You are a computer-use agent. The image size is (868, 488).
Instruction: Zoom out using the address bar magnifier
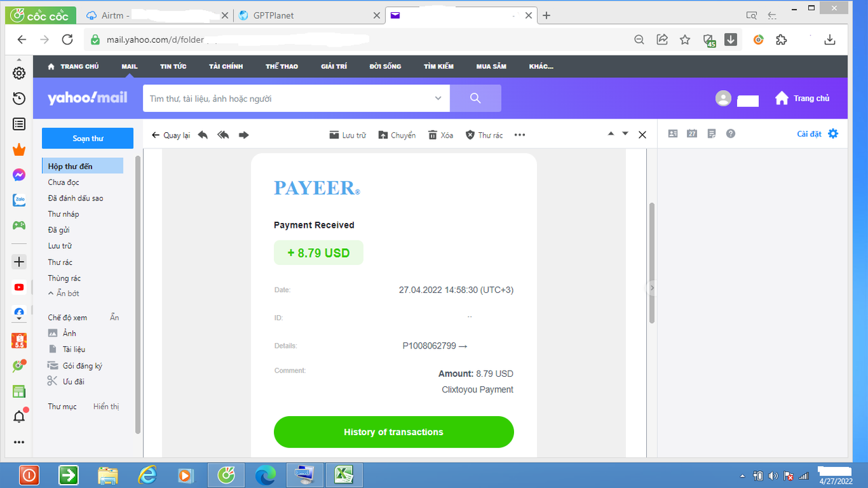(x=639, y=40)
